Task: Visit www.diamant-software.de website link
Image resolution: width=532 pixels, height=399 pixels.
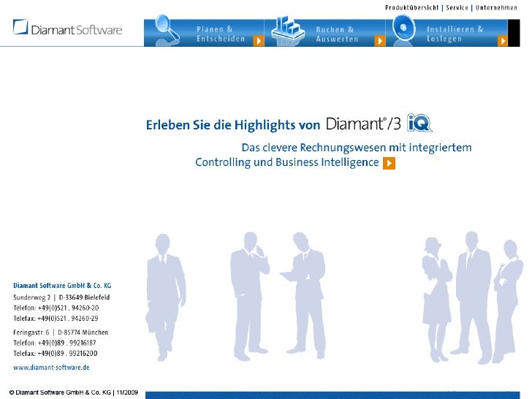Action: tap(51, 367)
